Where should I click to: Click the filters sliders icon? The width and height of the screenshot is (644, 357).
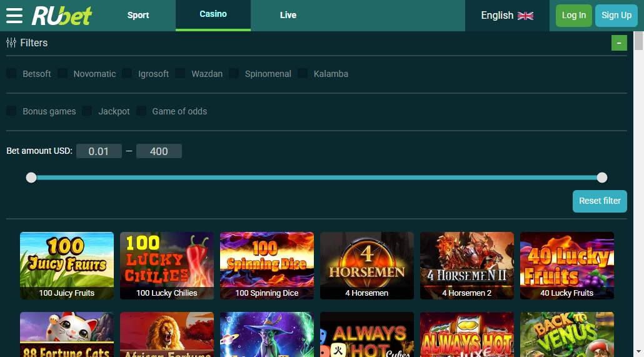[x=11, y=43]
